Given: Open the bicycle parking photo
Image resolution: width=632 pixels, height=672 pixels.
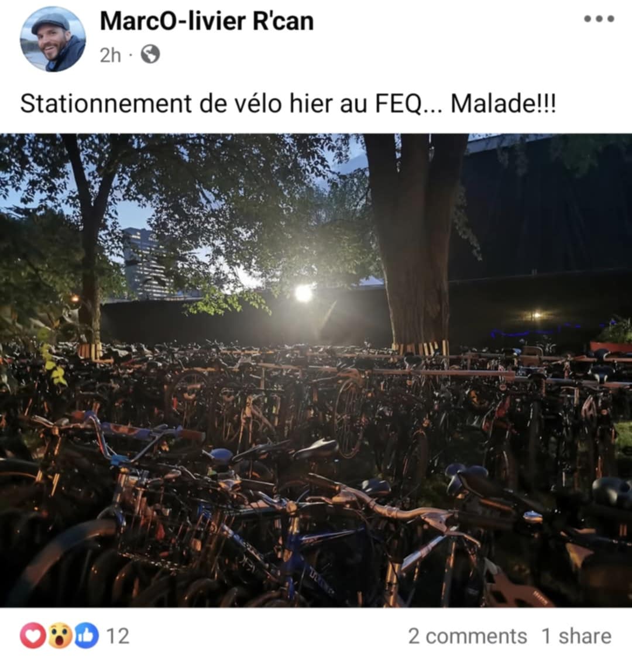Looking at the screenshot, I should pyautogui.click(x=316, y=371).
